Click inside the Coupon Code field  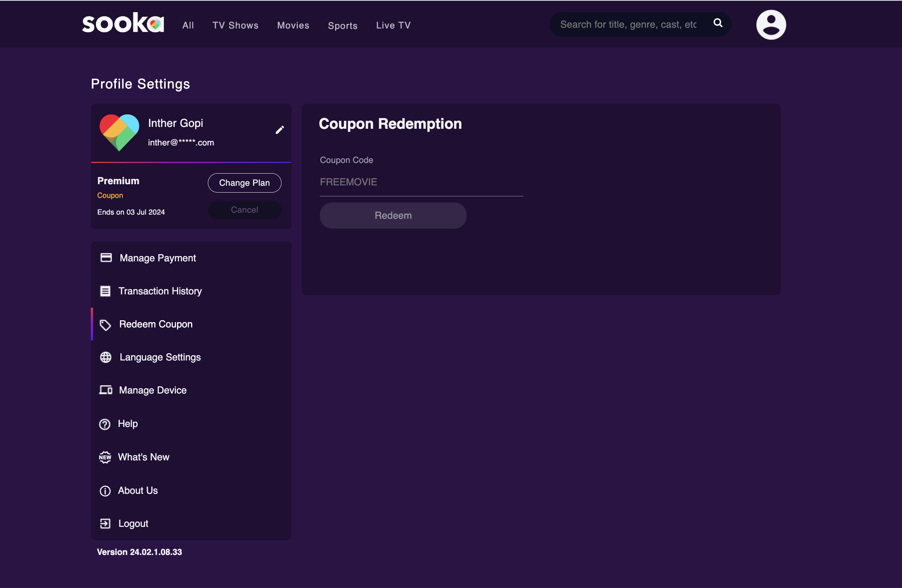(x=421, y=182)
